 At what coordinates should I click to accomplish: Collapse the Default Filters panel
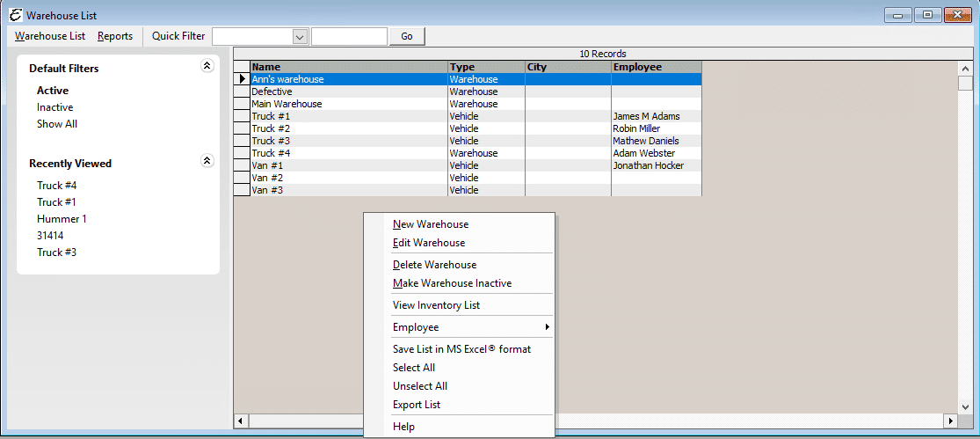[x=207, y=66]
